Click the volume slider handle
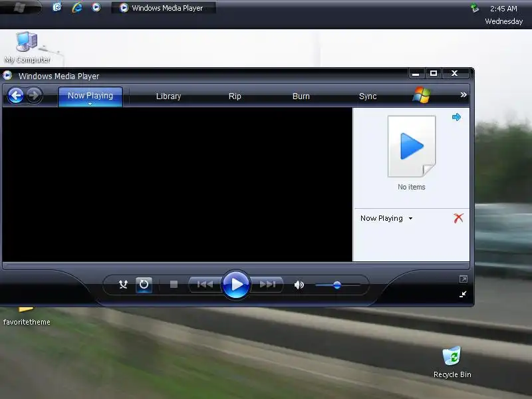Screen dimensions: 532x399 [x=337, y=285]
